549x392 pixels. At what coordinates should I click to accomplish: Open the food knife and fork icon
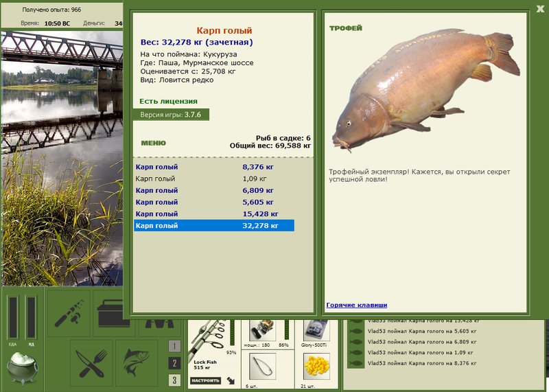pos(91,363)
